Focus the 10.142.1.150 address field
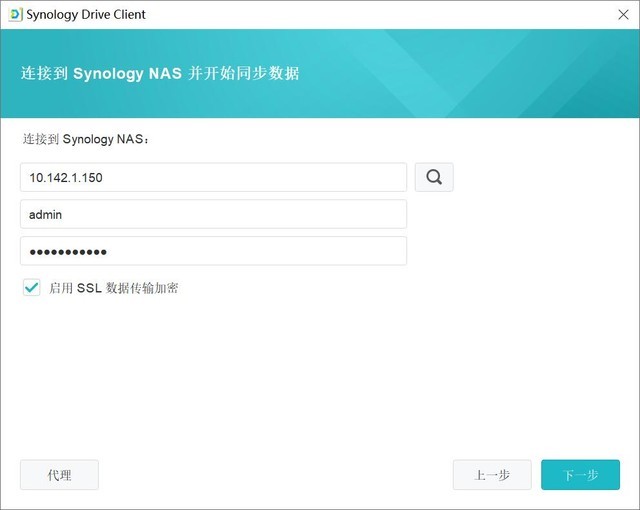Viewport: 640px width, 510px height. pyautogui.click(x=213, y=177)
